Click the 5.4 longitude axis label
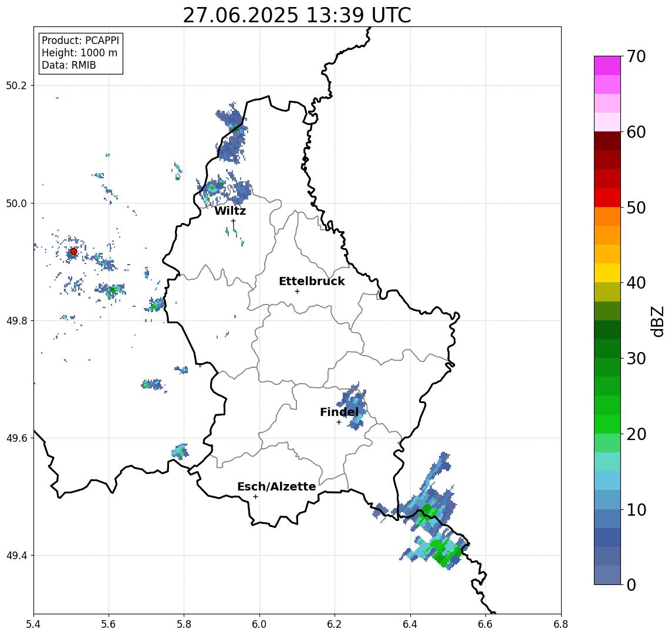The image size is (672, 636). (x=33, y=624)
